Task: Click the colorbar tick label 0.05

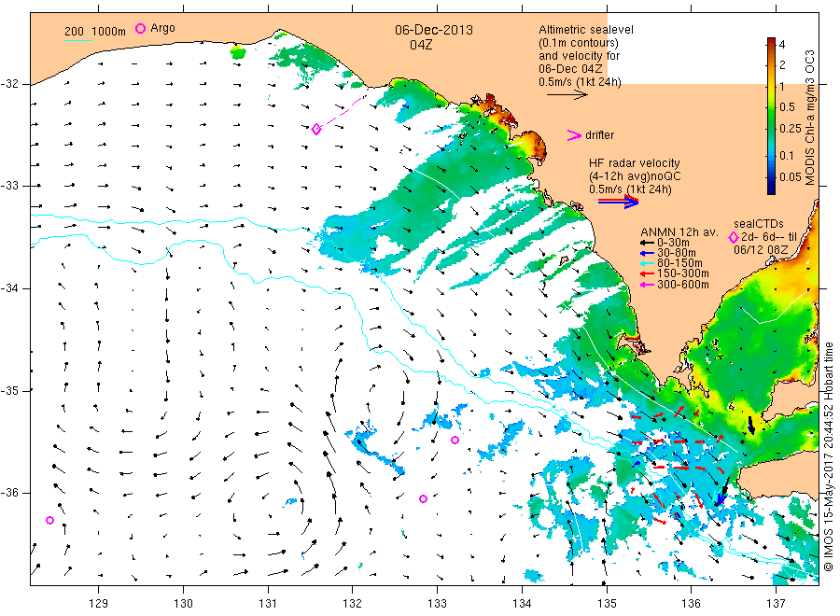Action: [791, 176]
